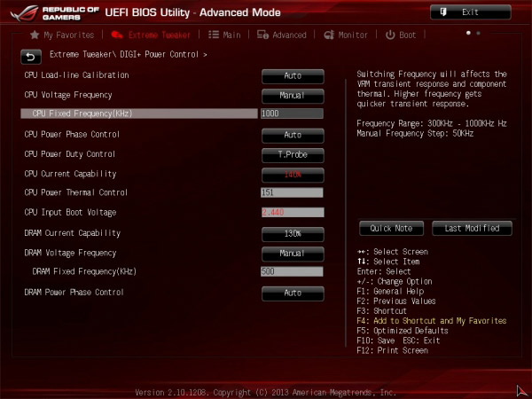Click the back arrow icon button
Screen dimensions: 532x399
click(31, 57)
